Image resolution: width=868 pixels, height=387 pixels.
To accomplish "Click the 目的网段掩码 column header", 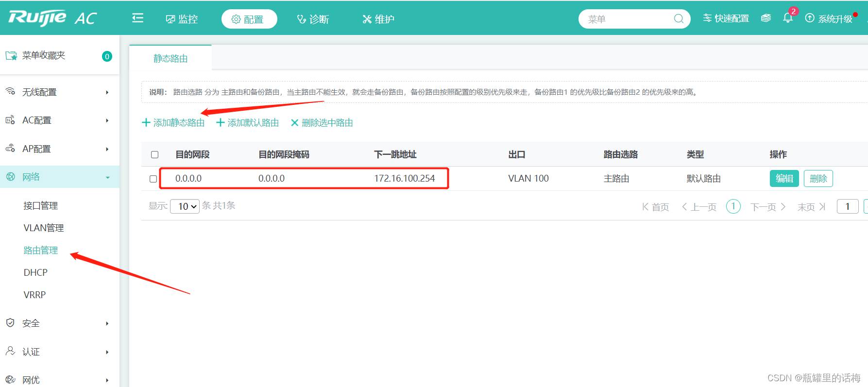I will (x=284, y=154).
